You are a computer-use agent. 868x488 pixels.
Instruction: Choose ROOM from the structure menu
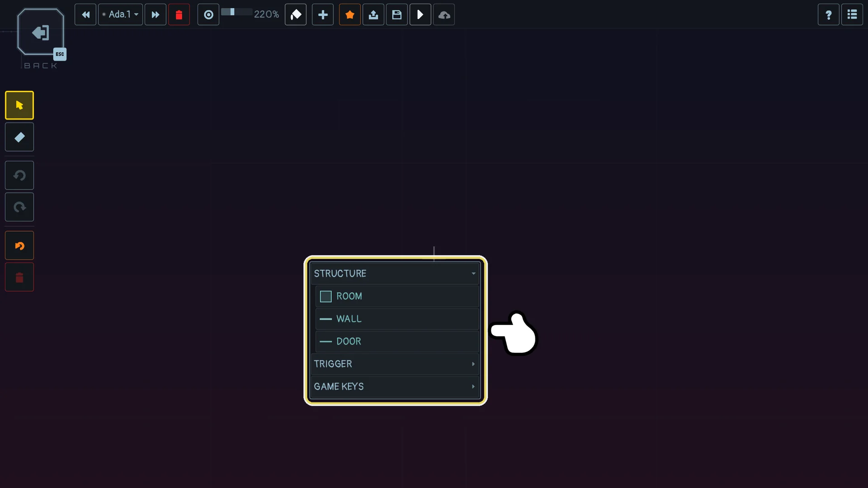[x=397, y=296]
